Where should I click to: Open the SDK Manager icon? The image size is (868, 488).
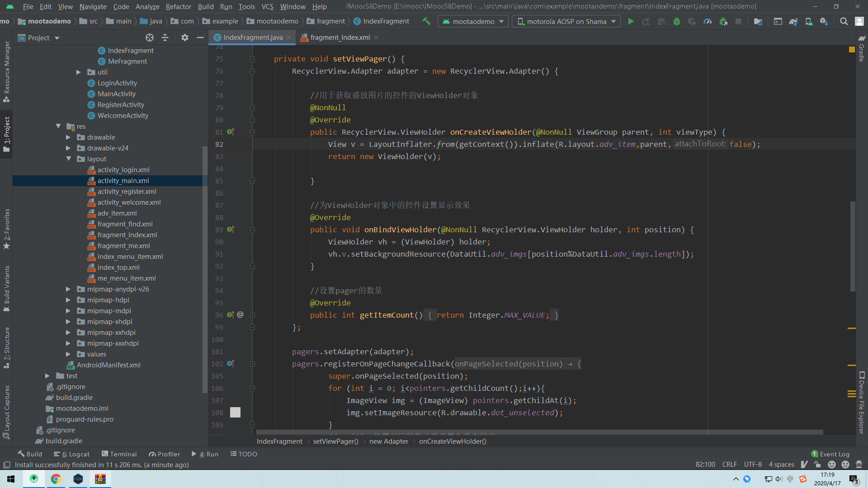click(824, 21)
